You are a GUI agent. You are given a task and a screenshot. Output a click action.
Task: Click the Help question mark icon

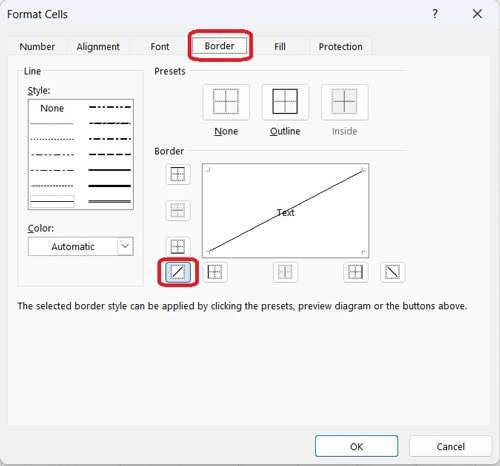435,14
